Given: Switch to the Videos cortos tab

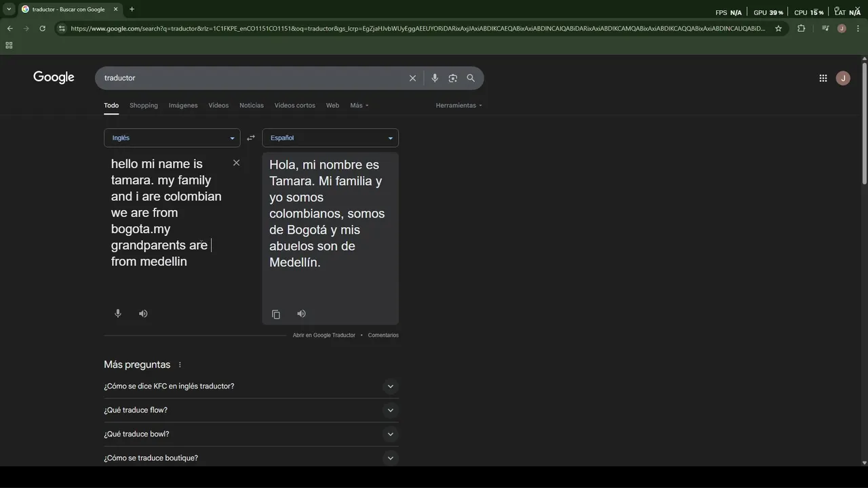Looking at the screenshot, I should click(x=295, y=105).
